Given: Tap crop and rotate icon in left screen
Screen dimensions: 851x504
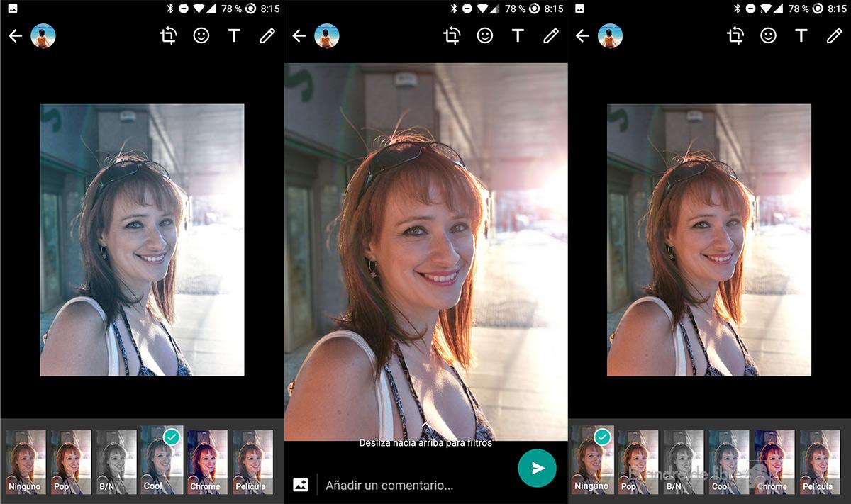Looking at the screenshot, I should pos(168,36).
